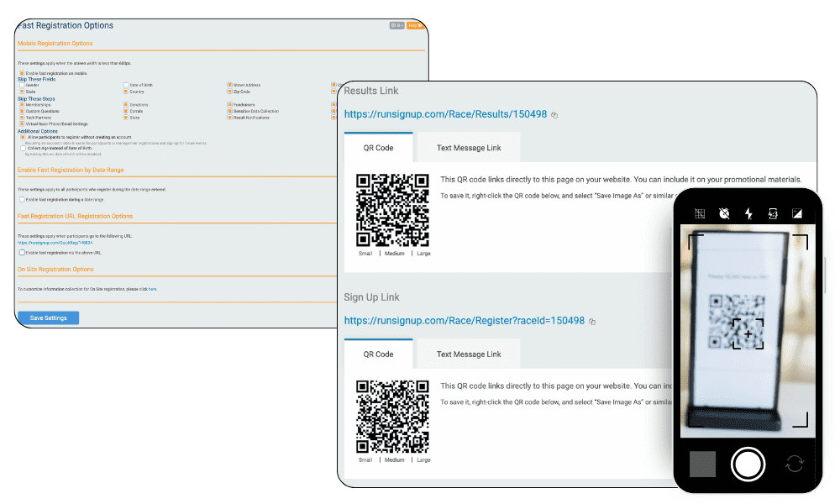The height and width of the screenshot is (504, 840).
Task: Check the Gender skip field checkbox
Action: pos(22,85)
